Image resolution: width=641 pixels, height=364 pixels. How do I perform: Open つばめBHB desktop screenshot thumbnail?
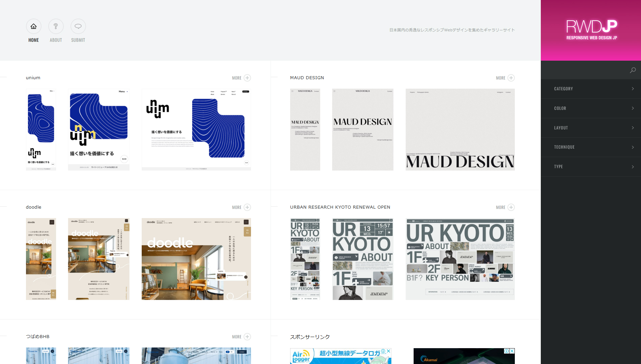(x=196, y=356)
